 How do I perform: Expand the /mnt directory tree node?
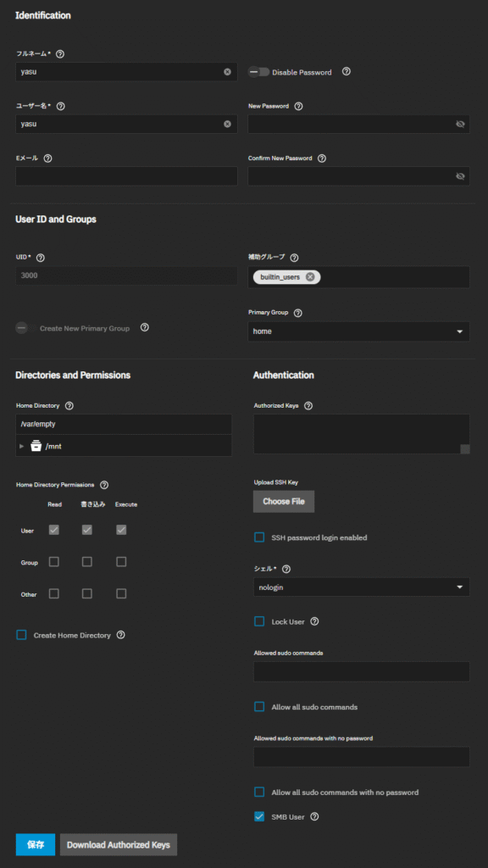[x=21, y=446]
